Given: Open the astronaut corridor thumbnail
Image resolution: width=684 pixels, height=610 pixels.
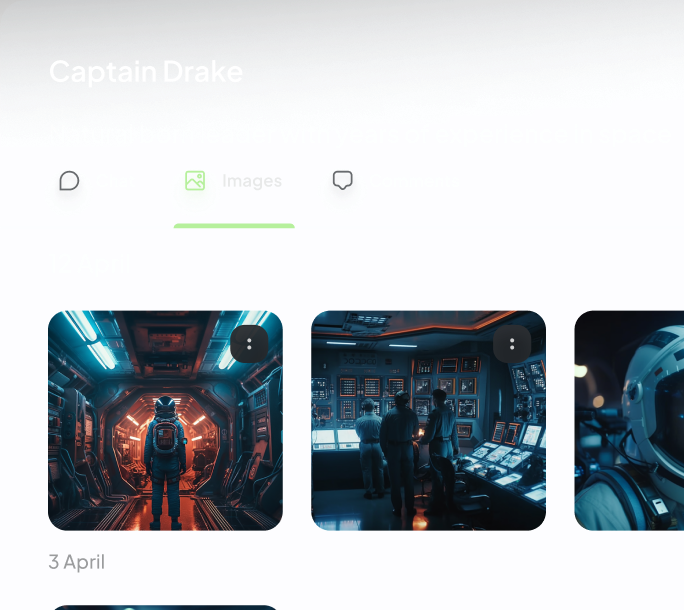Looking at the screenshot, I should click(x=165, y=421).
